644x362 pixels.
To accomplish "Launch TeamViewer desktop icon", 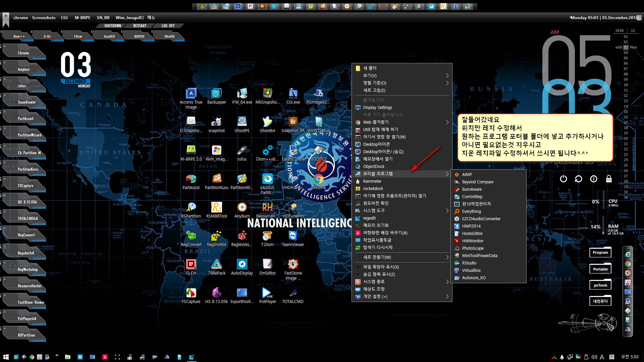I will 293,239.
